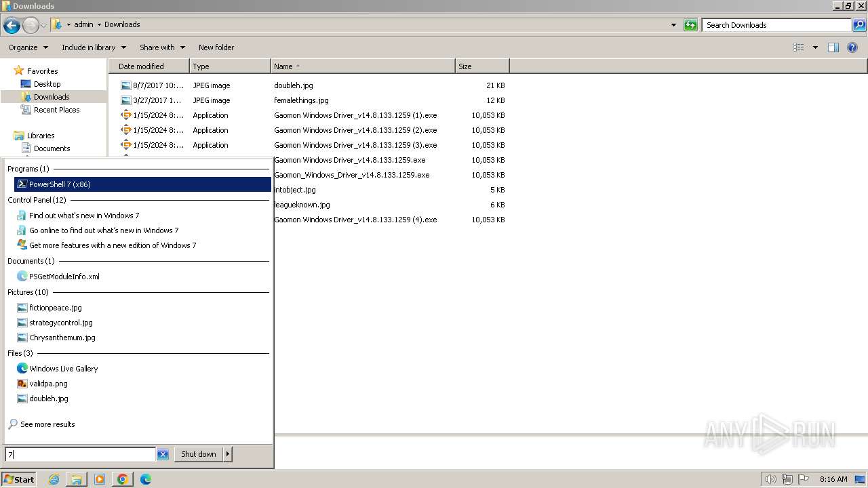Open Include in library menu
This screenshot has height=488, width=868.
pos(94,47)
